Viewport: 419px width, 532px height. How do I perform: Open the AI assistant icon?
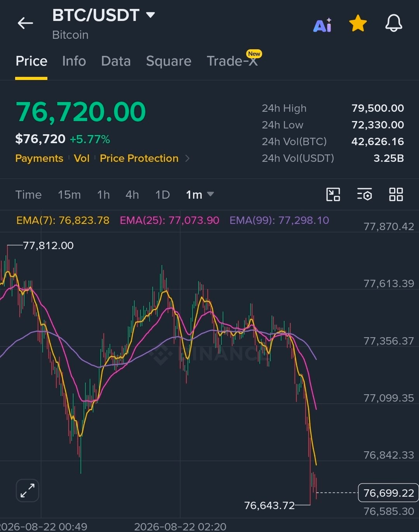click(x=322, y=25)
